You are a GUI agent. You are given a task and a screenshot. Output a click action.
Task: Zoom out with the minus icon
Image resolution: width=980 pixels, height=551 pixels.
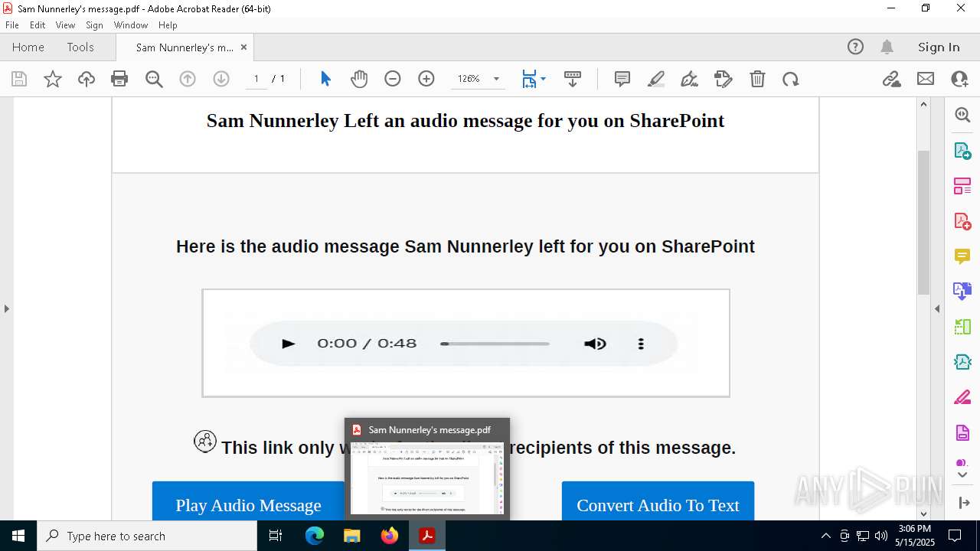click(393, 79)
